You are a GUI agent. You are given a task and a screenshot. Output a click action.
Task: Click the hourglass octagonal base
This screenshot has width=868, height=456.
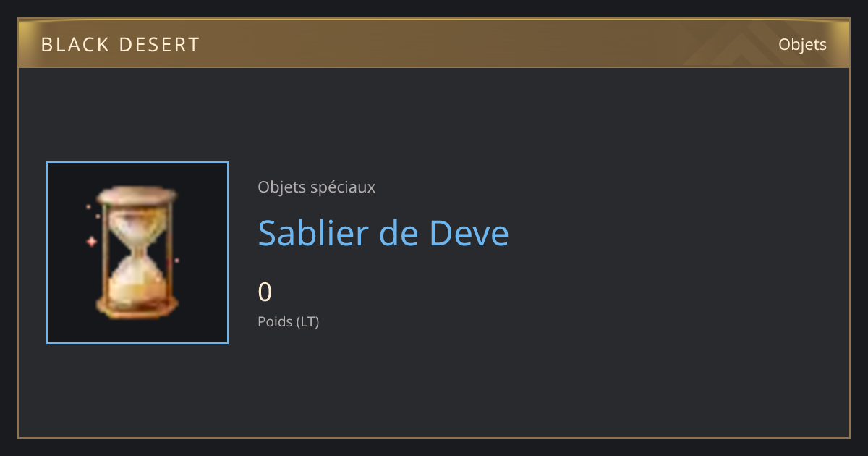tap(137, 306)
